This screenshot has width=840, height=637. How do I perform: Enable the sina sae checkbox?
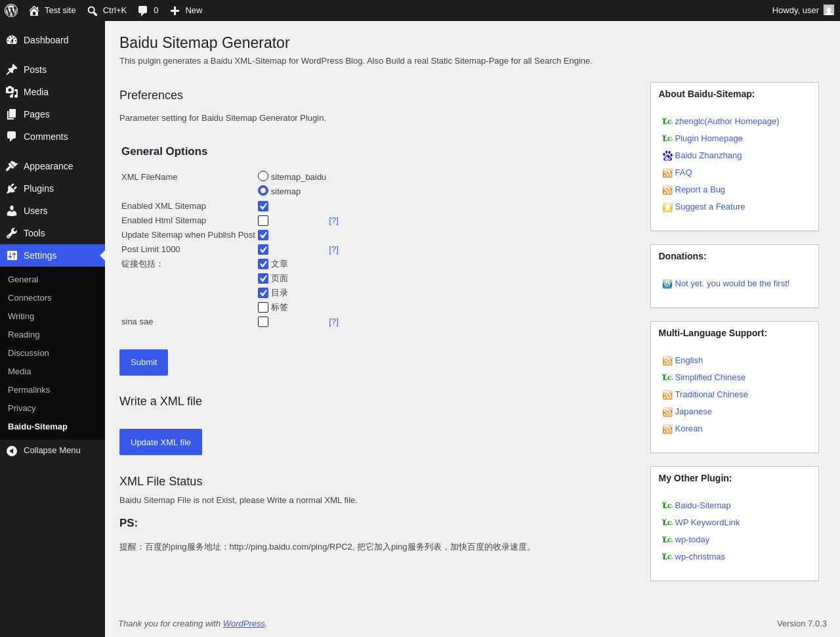263,322
